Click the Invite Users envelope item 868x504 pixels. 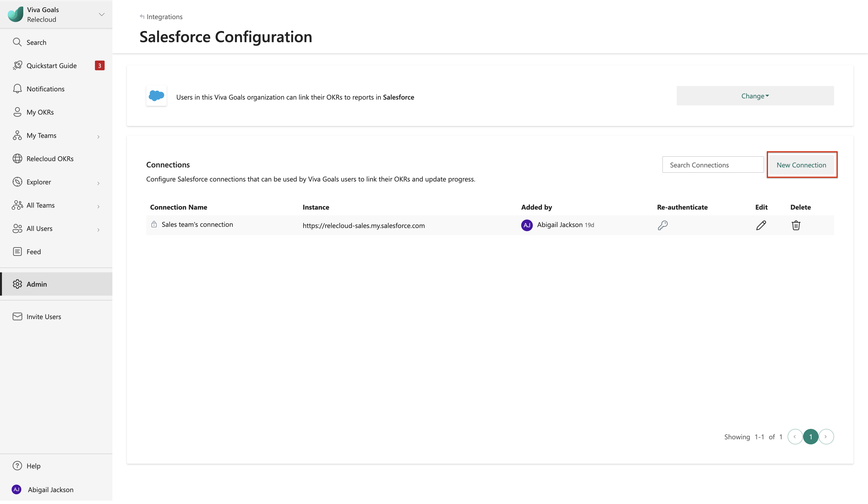pos(43,316)
